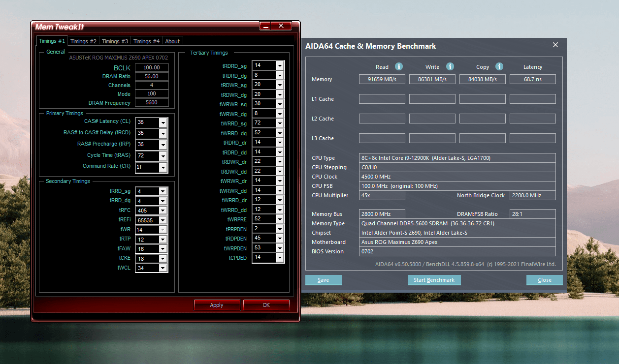The image size is (619, 364).
Task: Click the Read info icon in AIDA64
Action: [399, 66]
